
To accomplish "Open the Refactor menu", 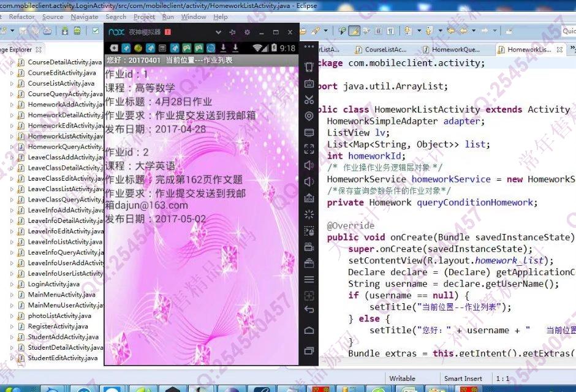I will (x=21, y=17).
